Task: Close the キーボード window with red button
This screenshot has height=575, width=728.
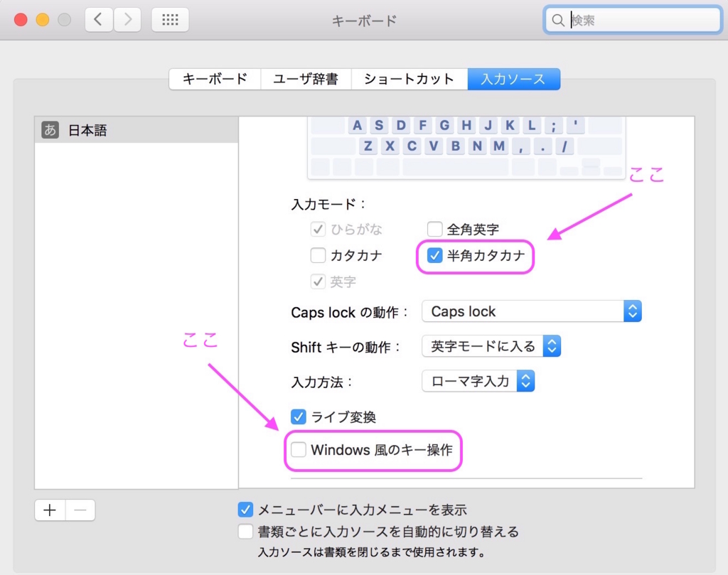Action: [x=21, y=20]
